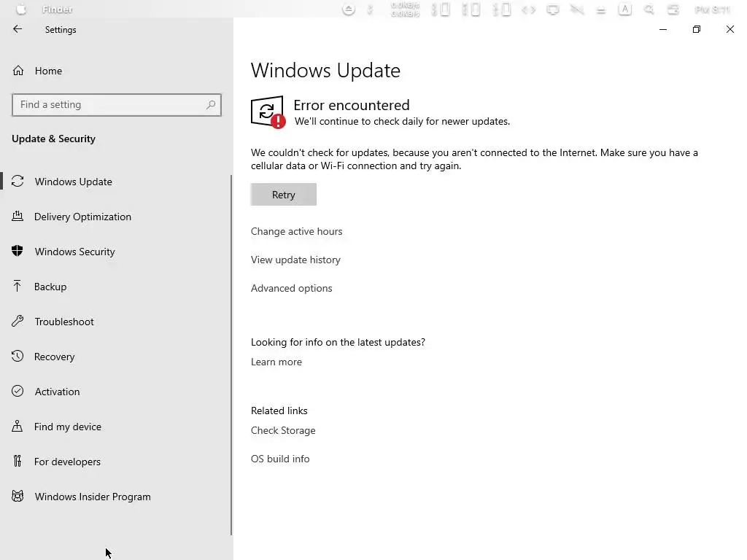Click the Find my device icon
This screenshot has width=747, height=560.
click(18, 426)
